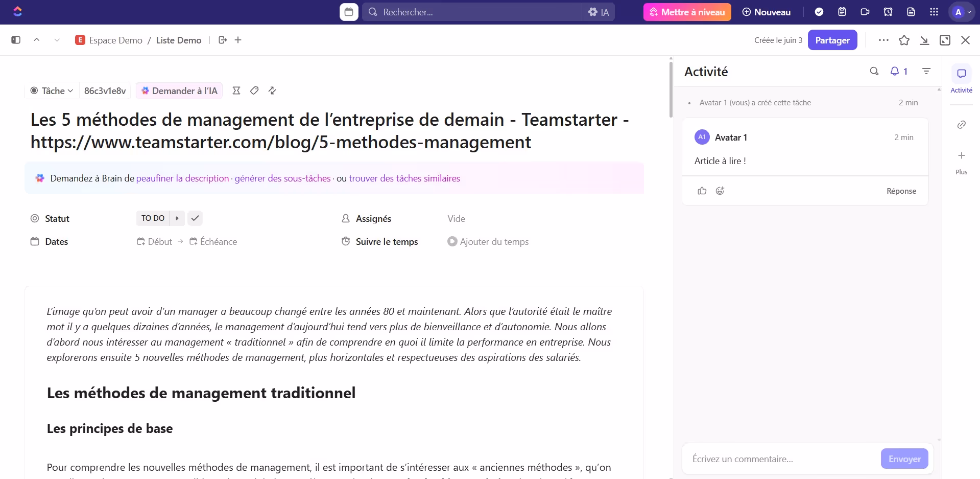Like the comment with thumbs up
980x479 pixels.
pyautogui.click(x=702, y=191)
